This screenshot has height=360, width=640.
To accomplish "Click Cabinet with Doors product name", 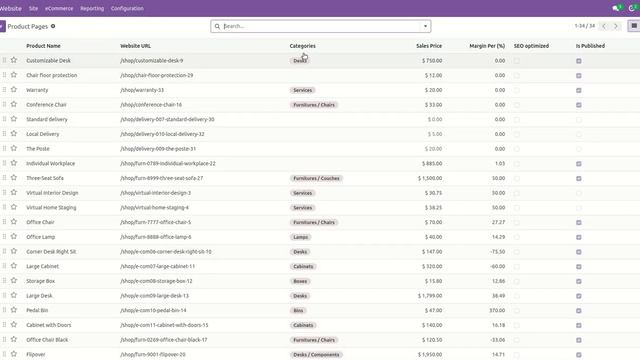I will (49, 325).
